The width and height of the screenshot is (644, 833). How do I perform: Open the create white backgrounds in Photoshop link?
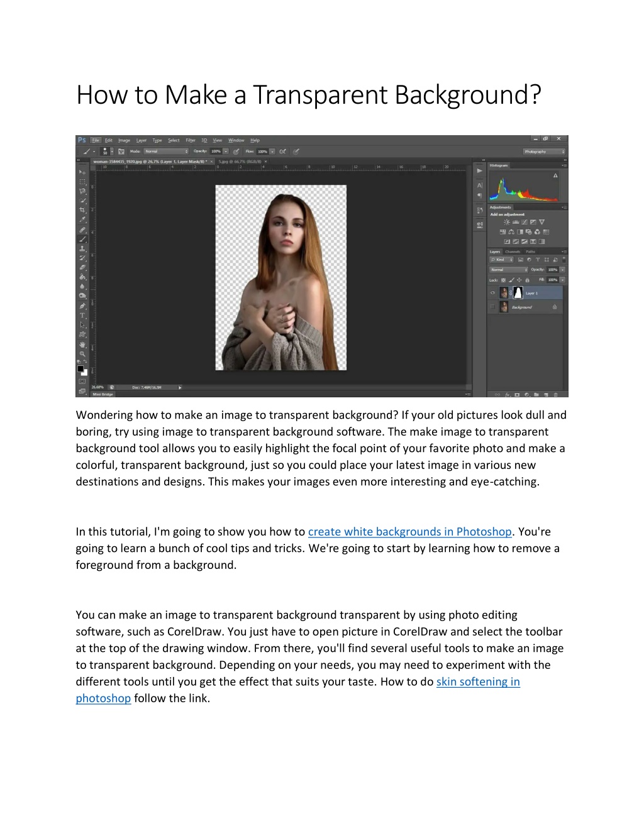click(x=409, y=532)
